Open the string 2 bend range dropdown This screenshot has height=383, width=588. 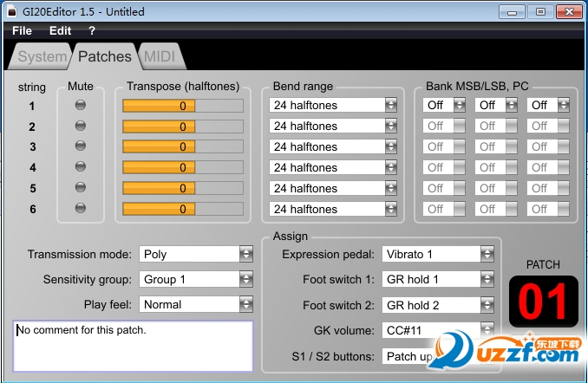tap(333, 126)
